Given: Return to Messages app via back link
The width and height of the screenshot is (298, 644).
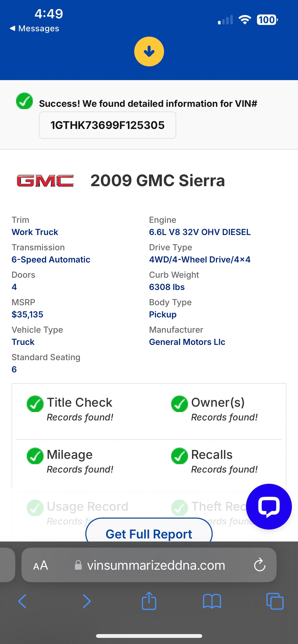Looking at the screenshot, I should coord(34,28).
